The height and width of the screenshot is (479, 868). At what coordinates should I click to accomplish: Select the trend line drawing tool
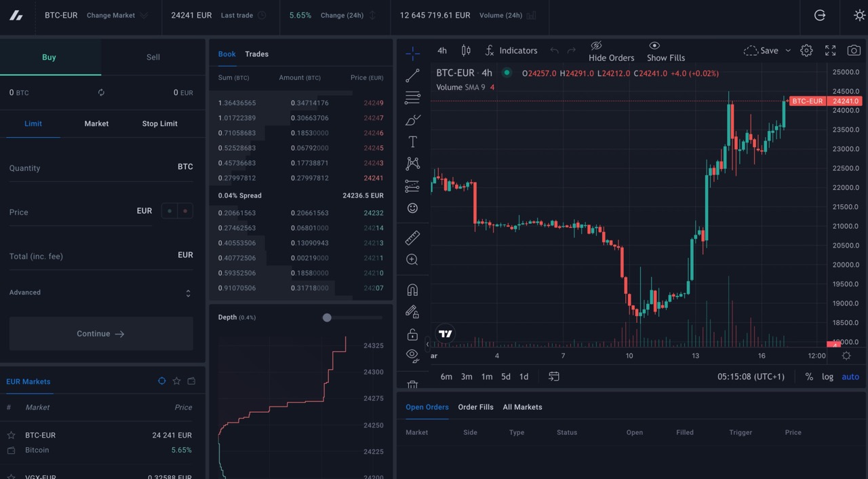[412, 76]
